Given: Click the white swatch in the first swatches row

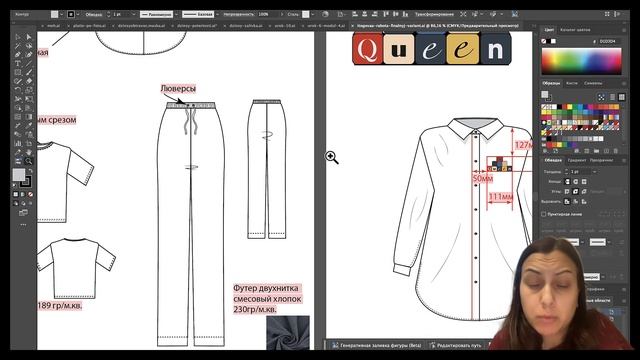Looking at the screenshot, I should [553, 107].
